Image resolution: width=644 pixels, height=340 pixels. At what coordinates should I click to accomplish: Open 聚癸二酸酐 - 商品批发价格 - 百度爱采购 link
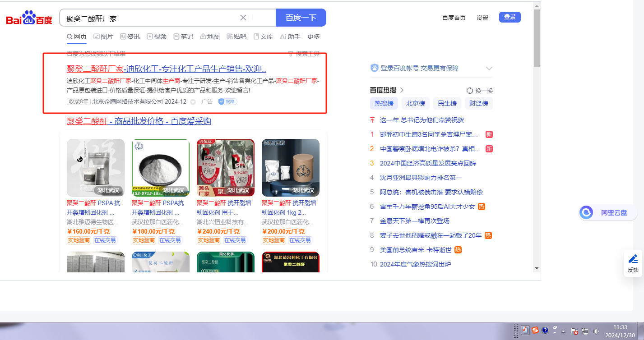tap(139, 121)
